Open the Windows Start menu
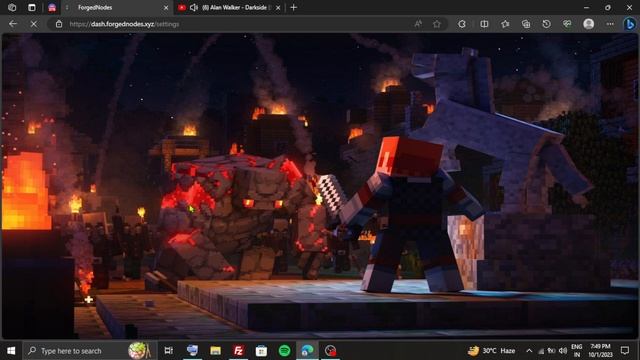Image resolution: width=640 pixels, height=360 pixels. tap(11, 351)
